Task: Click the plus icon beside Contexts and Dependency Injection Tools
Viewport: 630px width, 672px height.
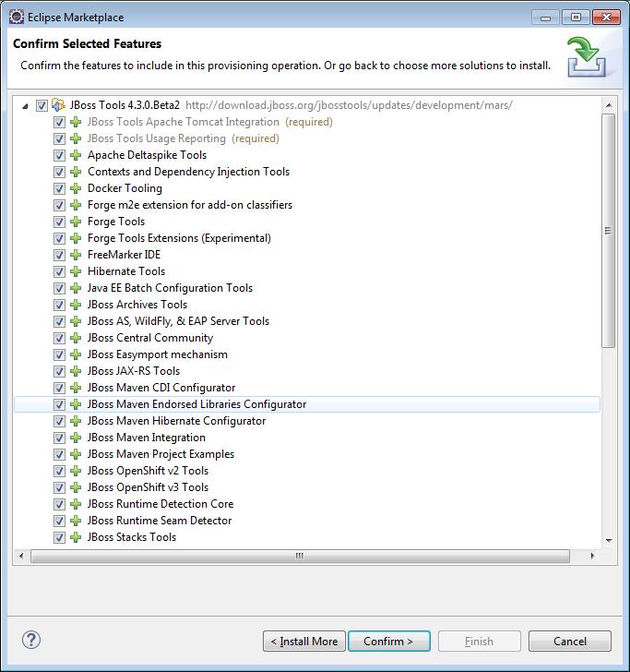Action: pyautogui.click(x=76, y=172)
